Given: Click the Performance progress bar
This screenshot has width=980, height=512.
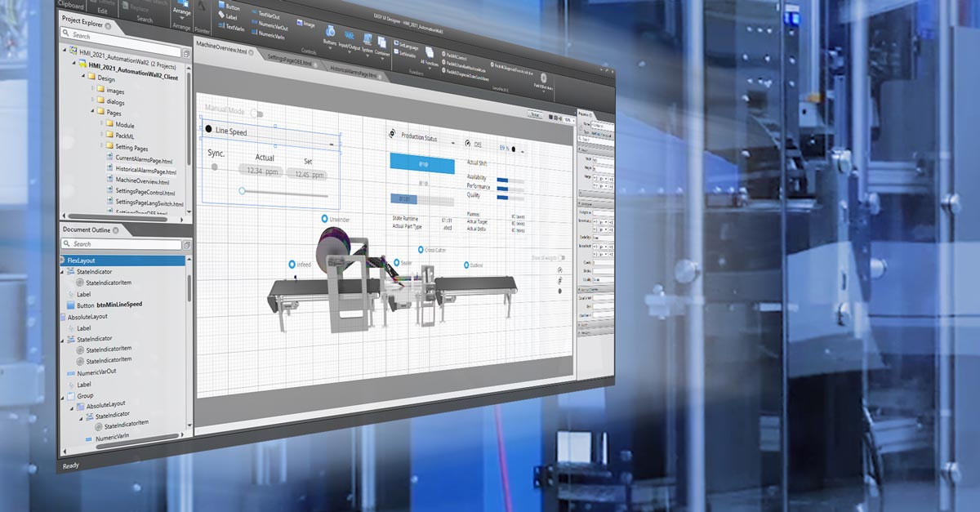Looking at the screenshot, I should 510,189.
